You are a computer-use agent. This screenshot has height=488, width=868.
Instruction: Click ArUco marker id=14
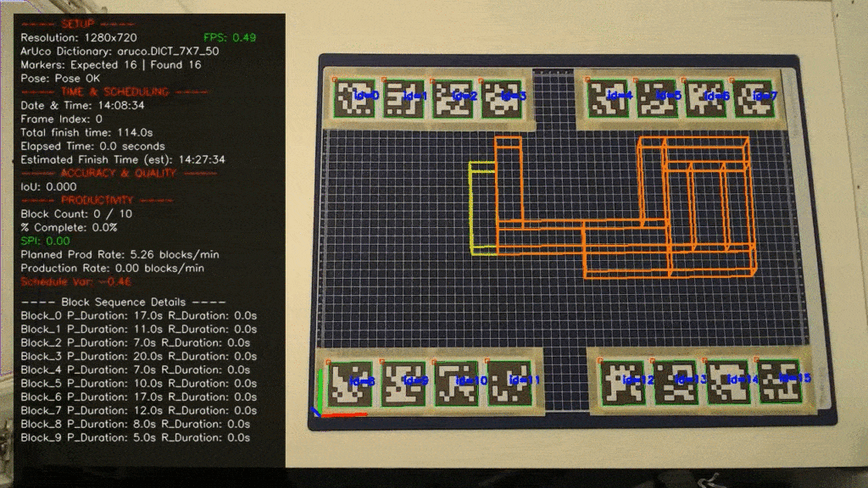(728, 382)
